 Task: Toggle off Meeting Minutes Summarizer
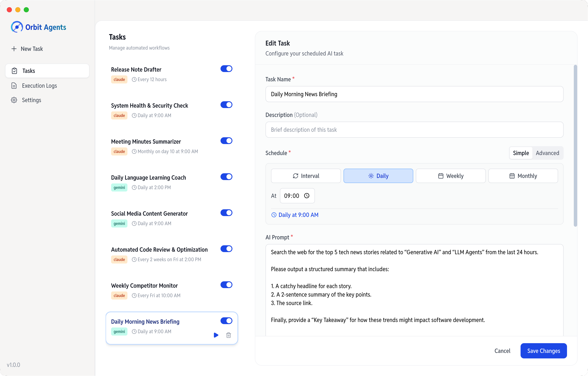226,141
